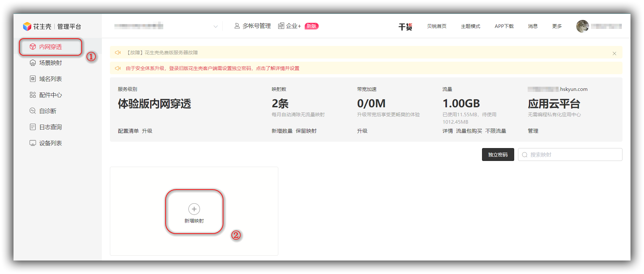Go to 贝锐首页 in top navigation

point(437,26)
